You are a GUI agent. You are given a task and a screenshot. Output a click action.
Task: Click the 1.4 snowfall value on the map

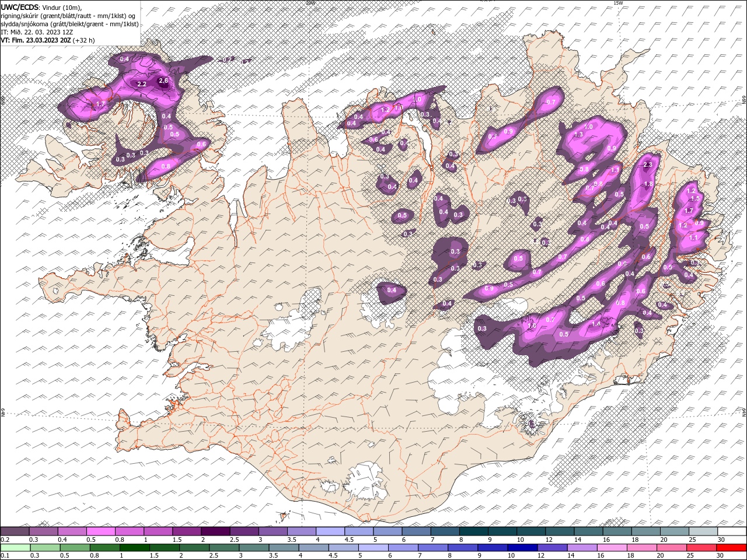click(x=596, y=324)
